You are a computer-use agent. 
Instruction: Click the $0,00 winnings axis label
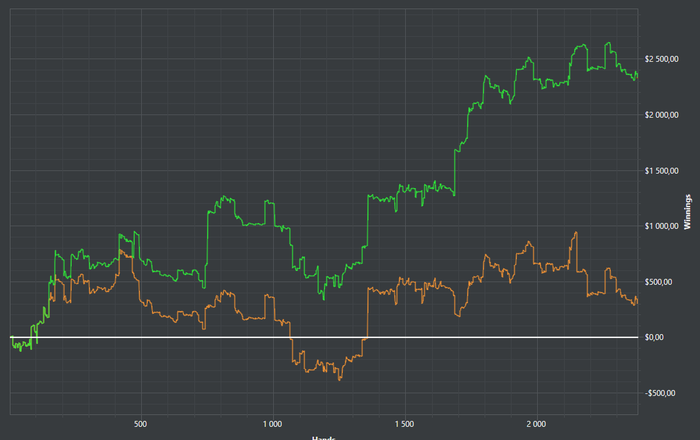[x=654, y=337]
